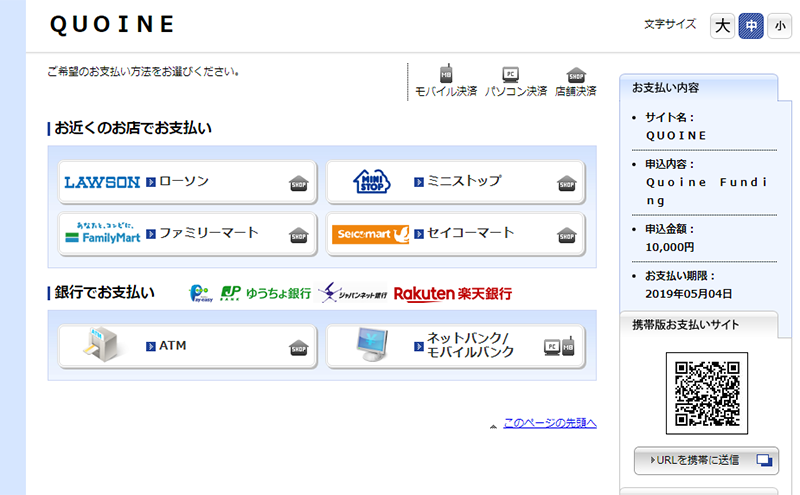
Task: Click blue arrow beside ミニストップ label
Action: (418, 182)
